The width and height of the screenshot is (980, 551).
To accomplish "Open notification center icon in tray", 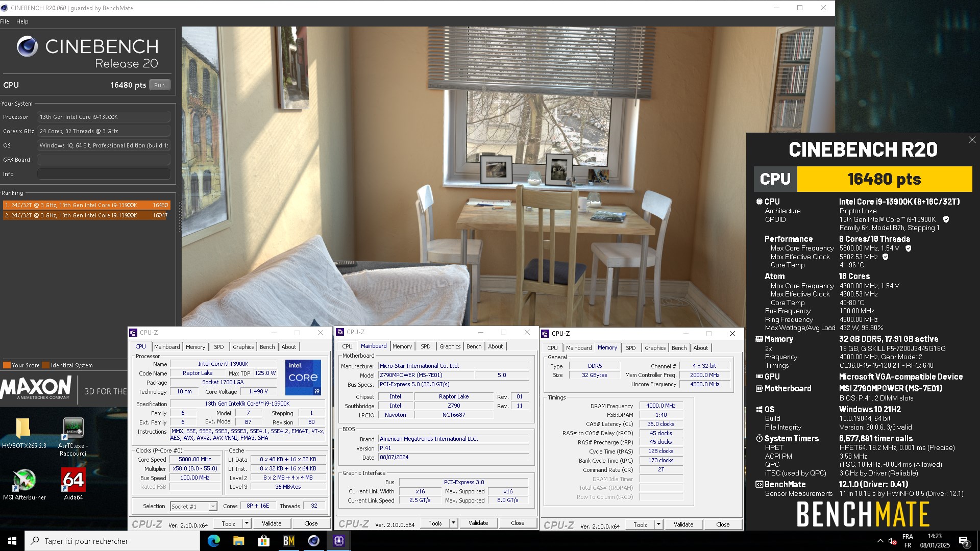I will 964,541.
